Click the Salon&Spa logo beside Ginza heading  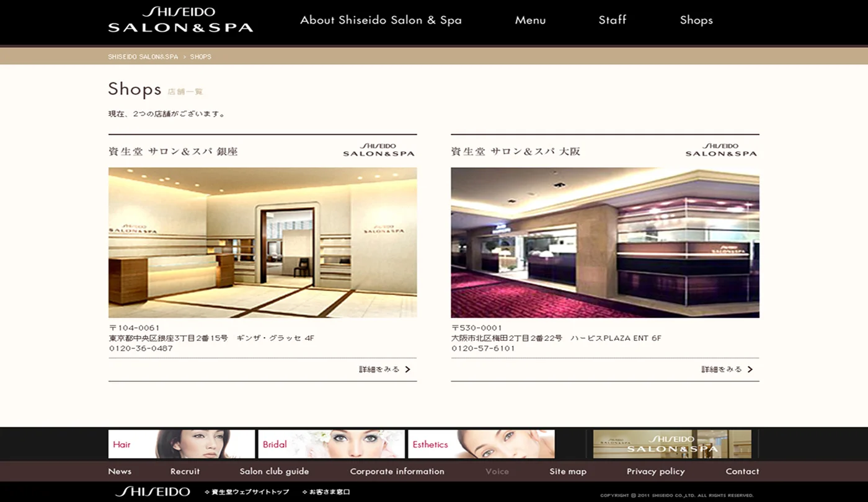(379, 149)
